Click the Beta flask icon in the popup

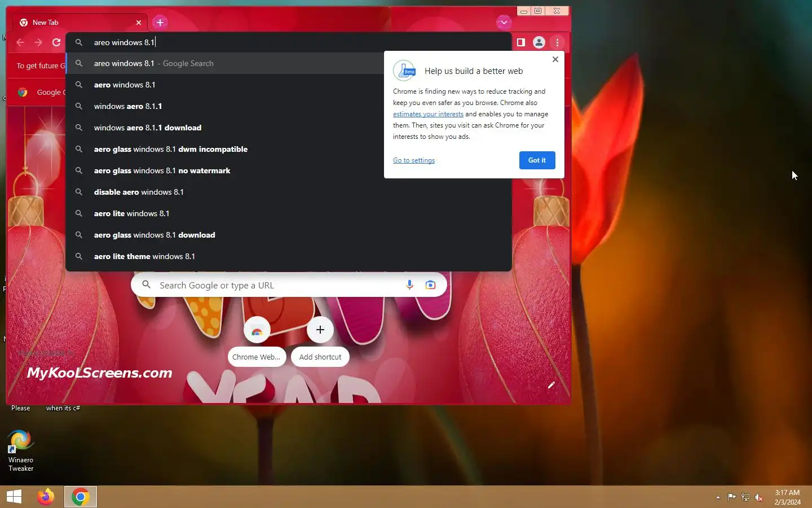[404, 71]
